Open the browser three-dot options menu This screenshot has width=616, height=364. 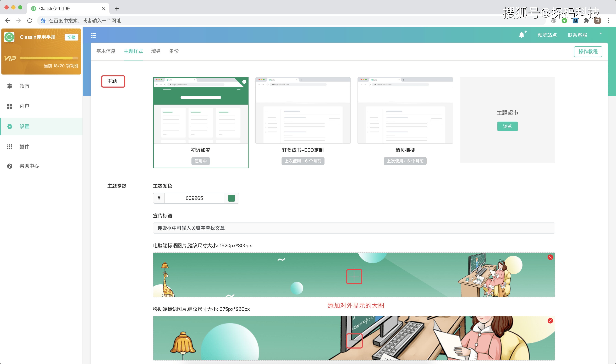tap(609, 20)
